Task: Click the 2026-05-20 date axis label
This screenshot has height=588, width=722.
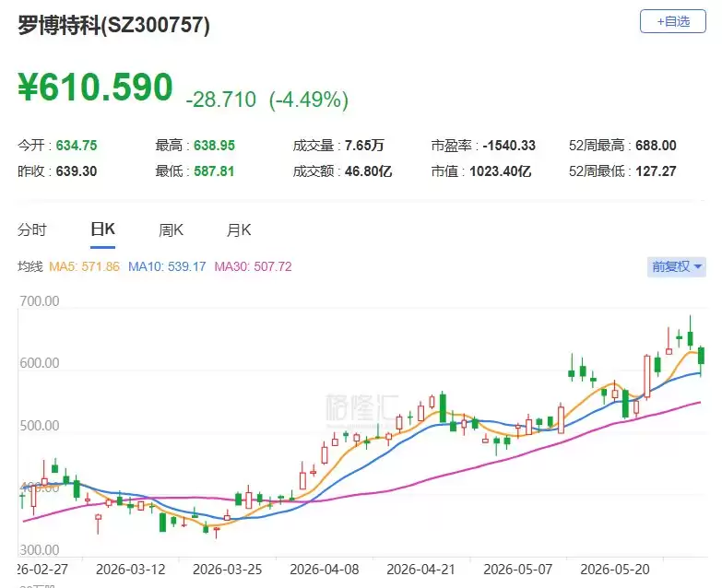Action: pos(615,570)
